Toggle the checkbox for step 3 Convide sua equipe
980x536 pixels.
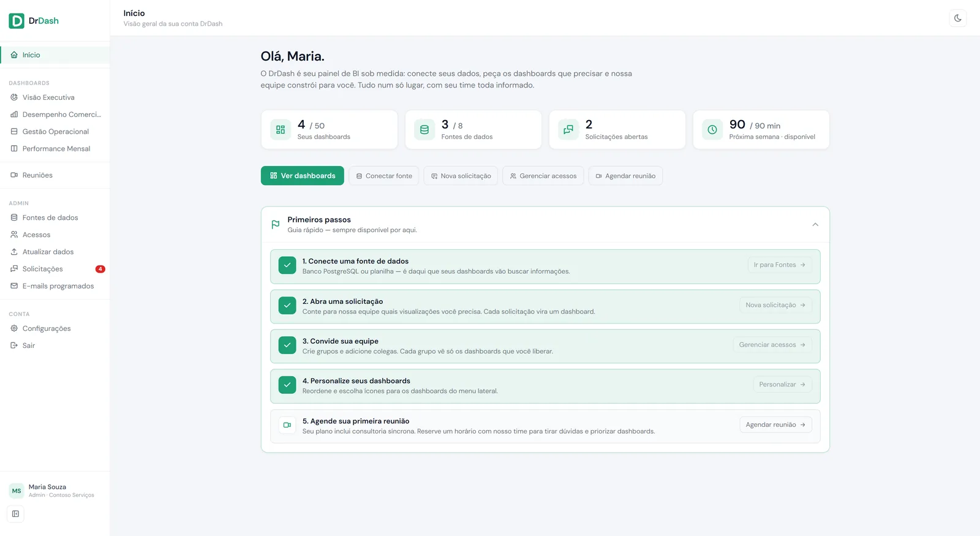[x=287, y=345]
